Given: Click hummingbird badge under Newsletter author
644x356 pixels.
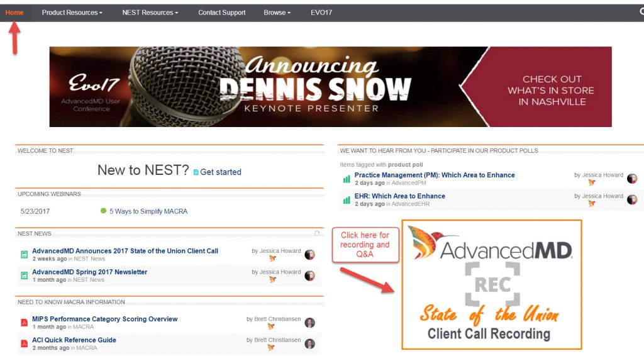Looking at the screenshot, I should [x=272, y=279].
